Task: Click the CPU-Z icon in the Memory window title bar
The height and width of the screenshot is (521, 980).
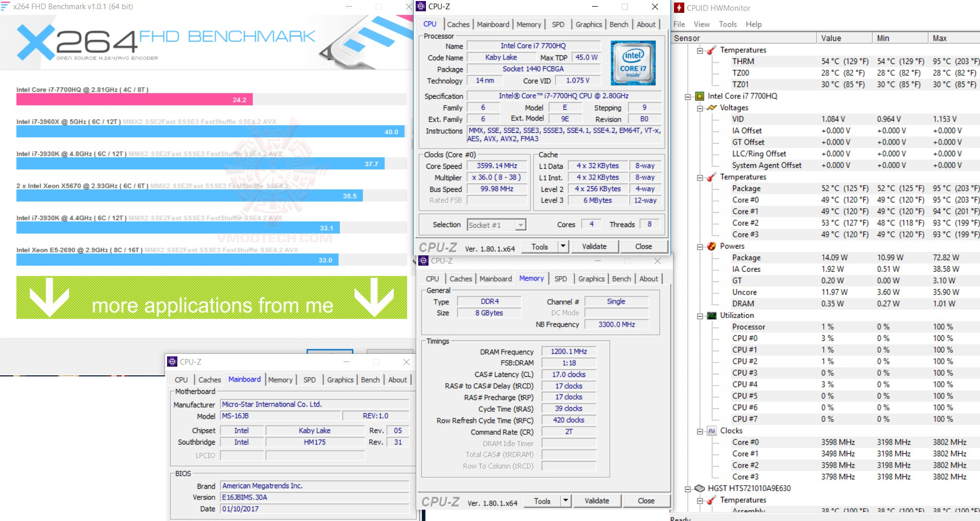Action: point(423,261)
